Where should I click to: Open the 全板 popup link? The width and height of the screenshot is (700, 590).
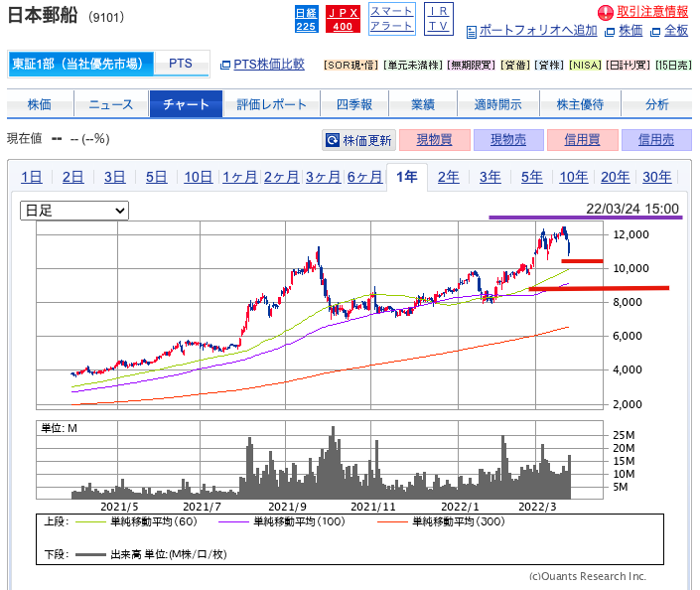[676, 31]
